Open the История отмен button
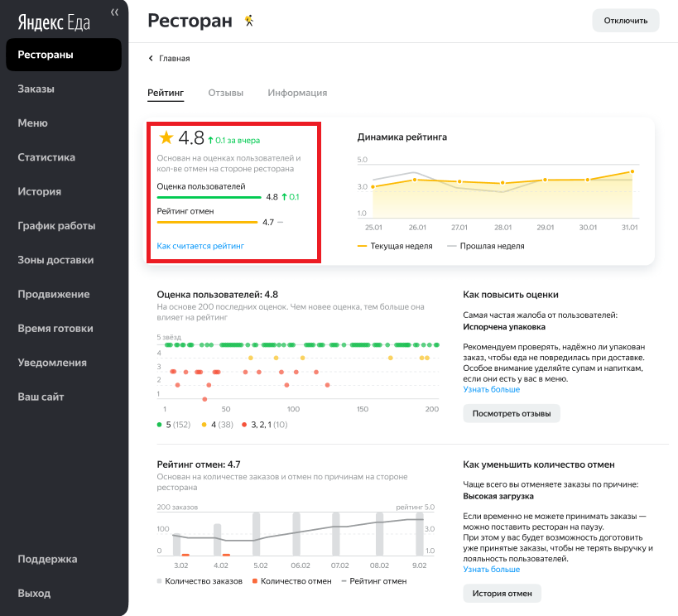Screen dimensions: 678x616 502,593
